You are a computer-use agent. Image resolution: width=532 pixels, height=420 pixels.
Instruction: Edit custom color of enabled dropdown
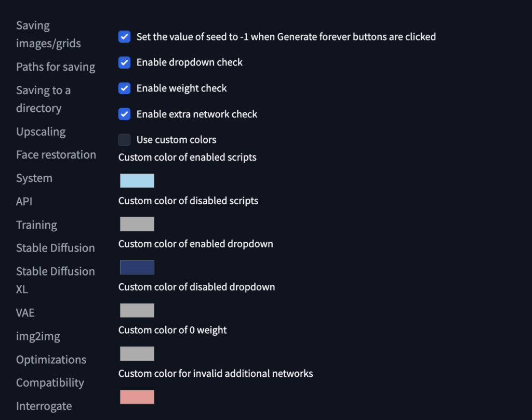(x=137, y=267)
